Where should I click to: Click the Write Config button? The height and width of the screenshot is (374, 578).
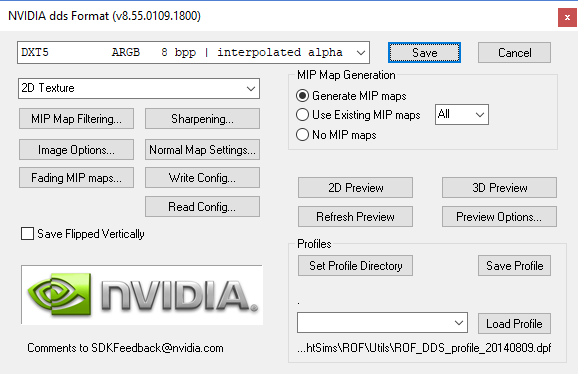[x=202, y=178]
